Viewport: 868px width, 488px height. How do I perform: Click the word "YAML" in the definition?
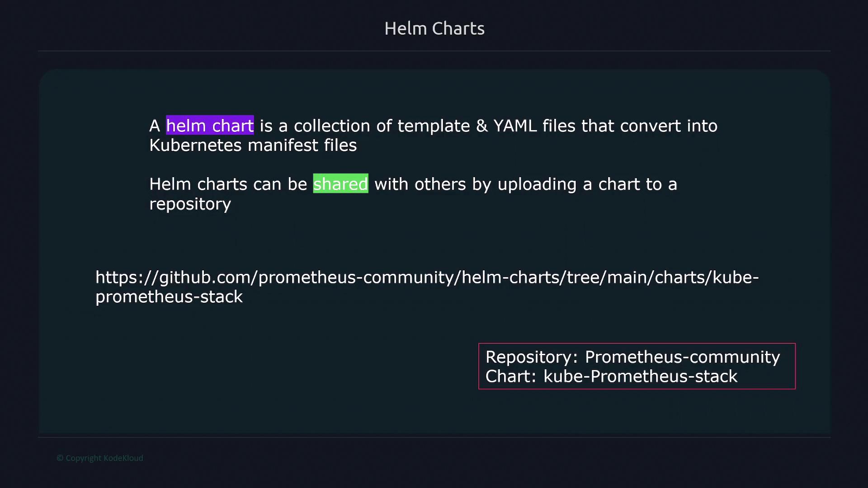click(x=515, y=126)
